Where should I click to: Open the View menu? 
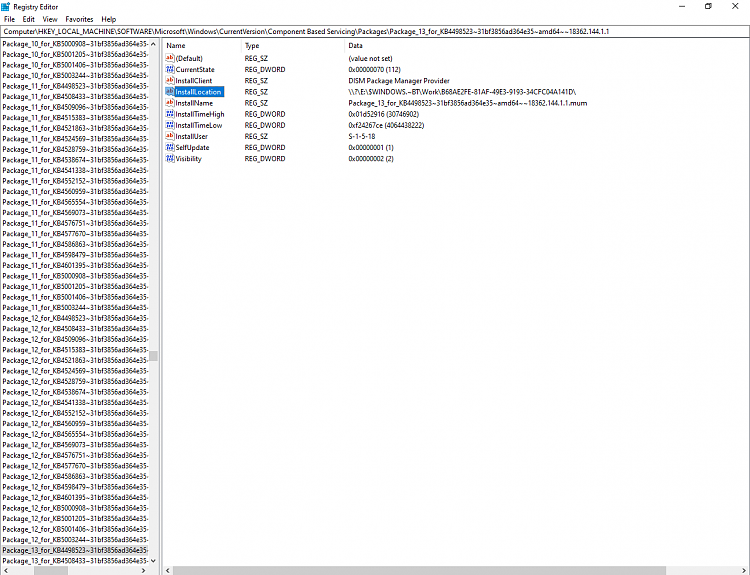(x=50, y=19)
